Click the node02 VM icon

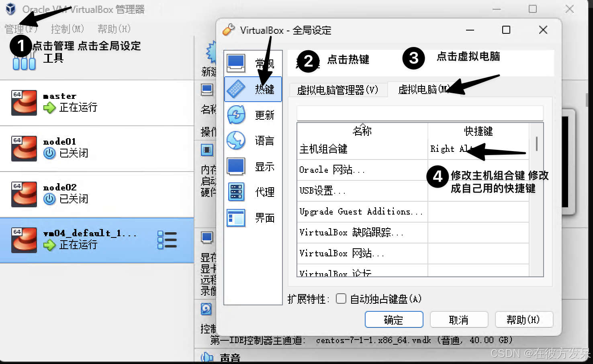pyautogui.click(x=24, y=194)
